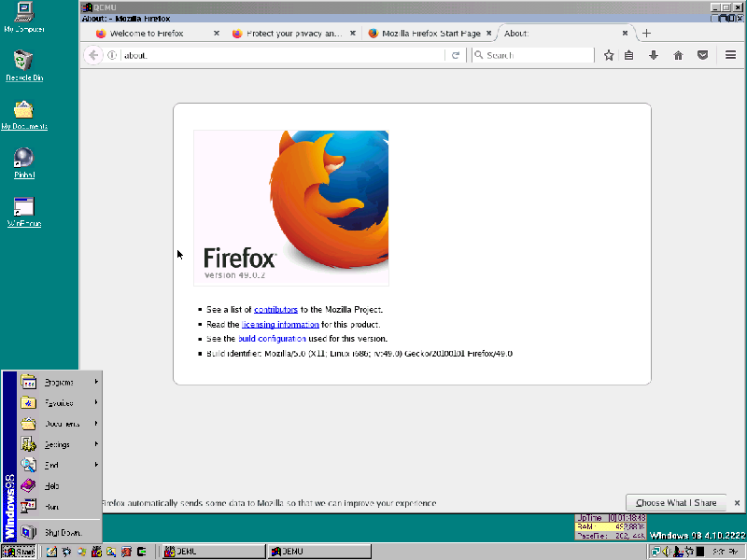Click the Firefox data sharing notification message
Viewport: 747px width, 560px height.
point(270,503)
